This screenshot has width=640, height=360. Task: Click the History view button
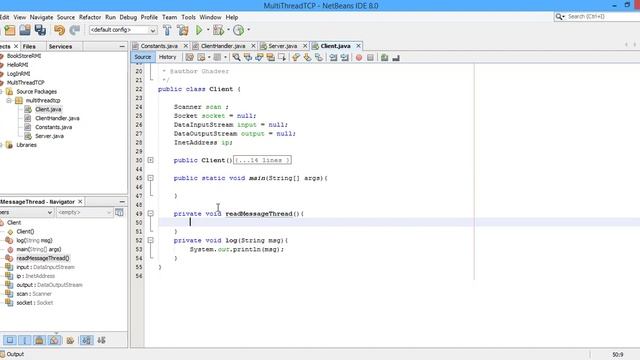pos(167,57)
